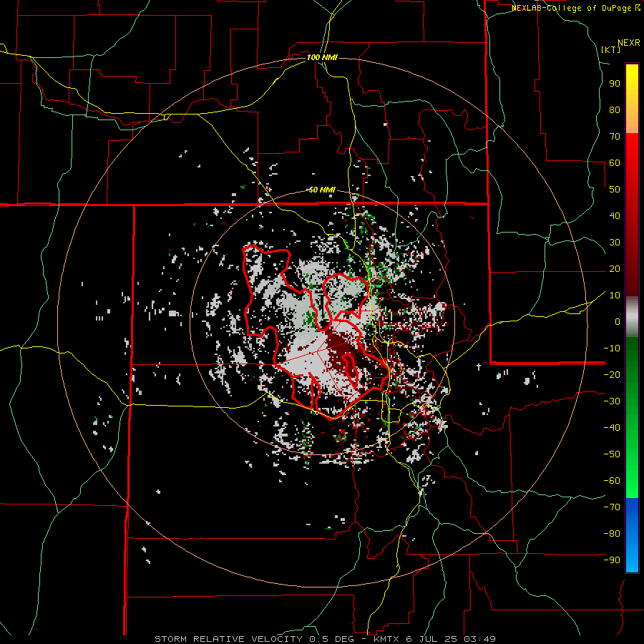This screenshot has width=644, height=644.
Task: Click the 60 scale label
Action: pos(615,163)
